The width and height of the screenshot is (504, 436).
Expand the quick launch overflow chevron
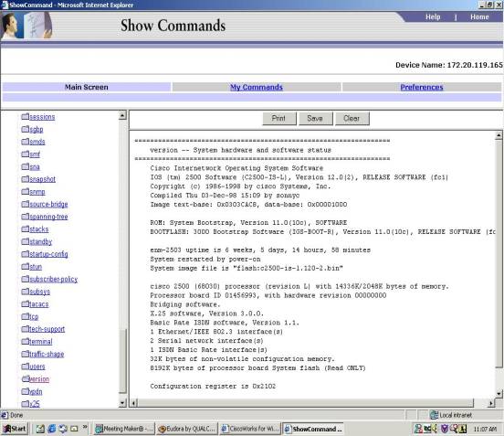[x=85, y=427]
